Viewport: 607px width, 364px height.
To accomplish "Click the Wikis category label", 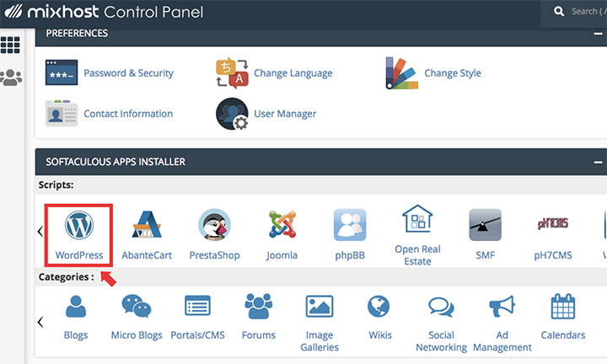I will pos(380,335).
